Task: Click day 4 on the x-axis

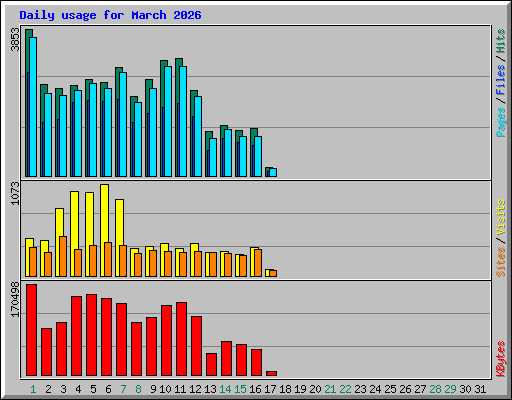Action: click(x=78, y=389)
